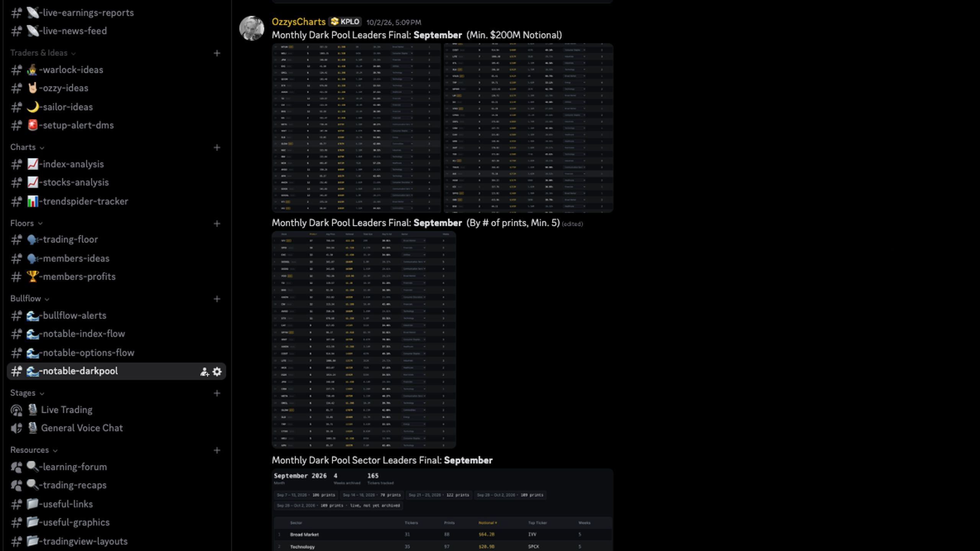Viewport: 980px width, 551px height.
Task: Collapse the Traders & Ideas category
Action: coord(42,53)
